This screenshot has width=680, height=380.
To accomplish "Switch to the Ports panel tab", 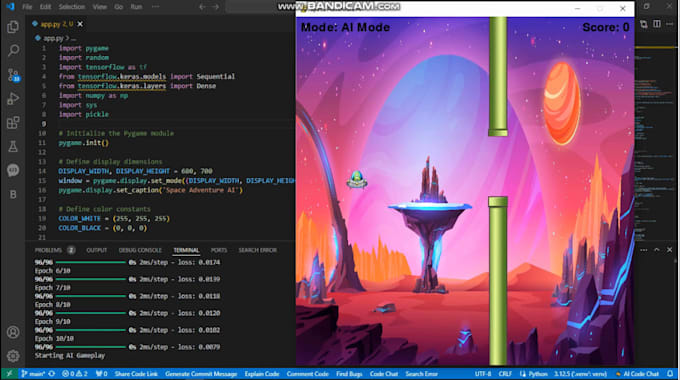I will pos(219,250).
